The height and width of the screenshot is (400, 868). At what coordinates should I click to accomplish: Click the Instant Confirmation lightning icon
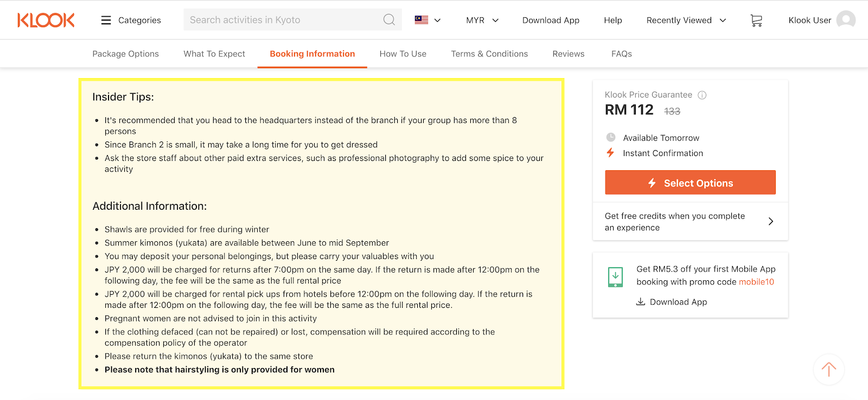point(610,153)
